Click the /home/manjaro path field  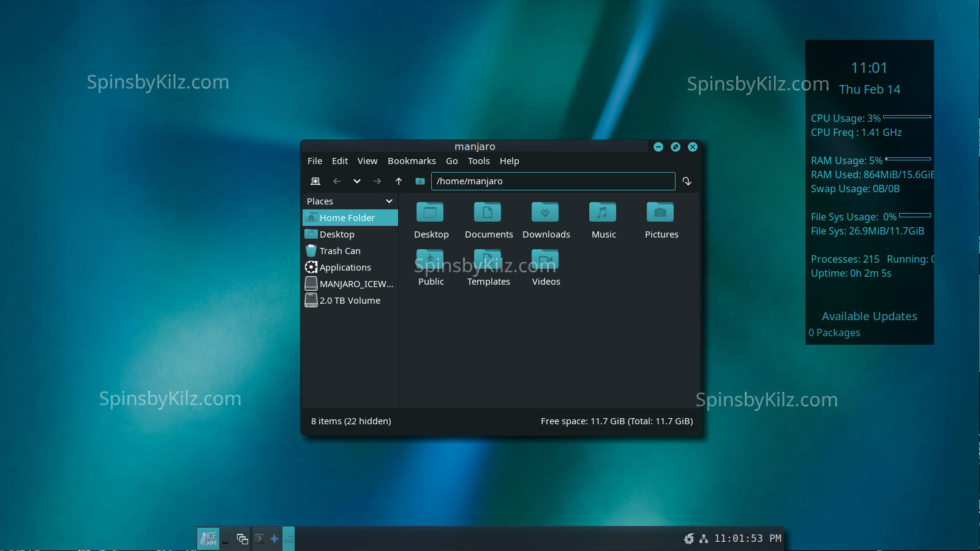click(x=552, y=181)
